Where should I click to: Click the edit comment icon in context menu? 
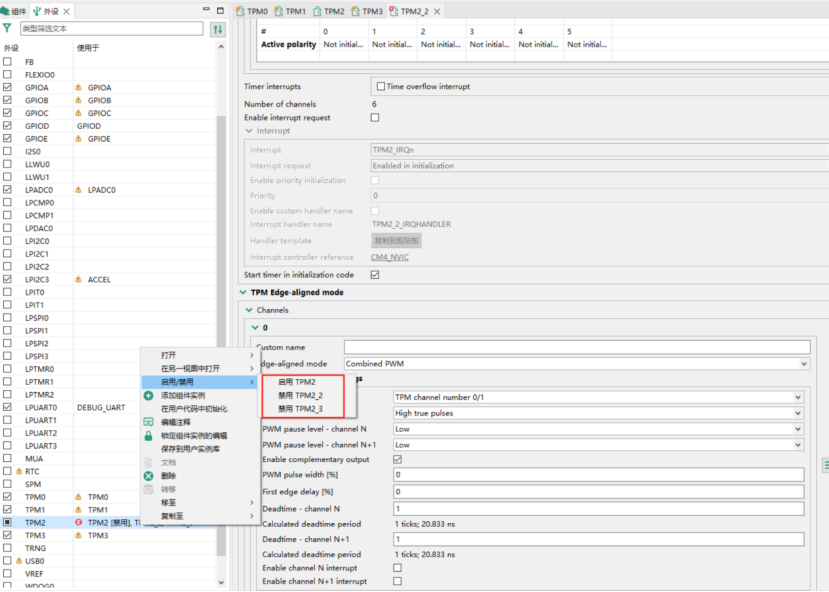tap(148, 422)
